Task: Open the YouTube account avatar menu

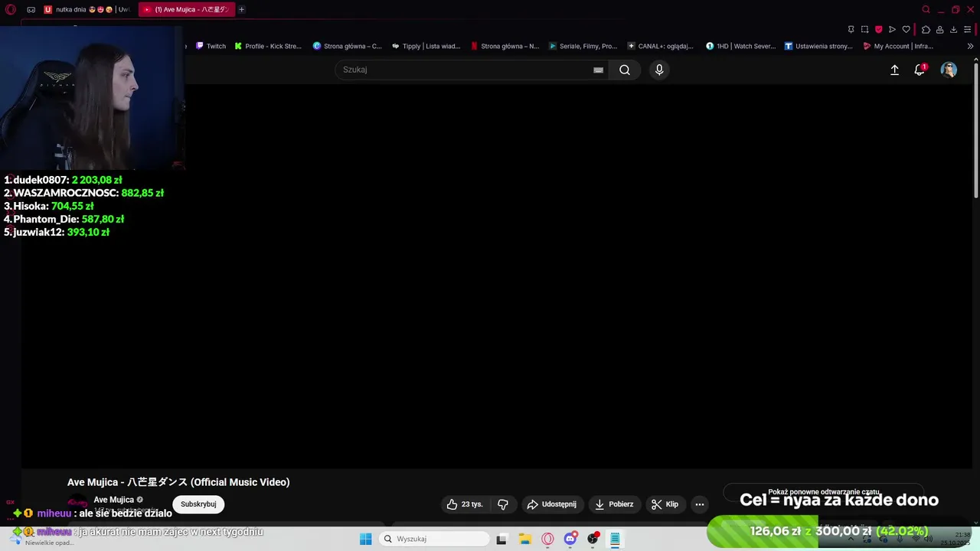Action: point(949,70)
